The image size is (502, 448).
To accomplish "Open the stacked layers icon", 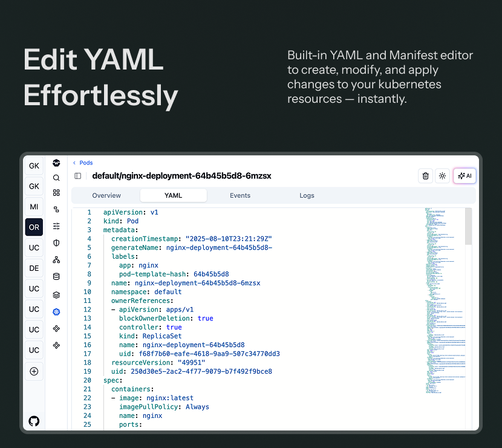I will pyautogui.click(x=56, y=294).
